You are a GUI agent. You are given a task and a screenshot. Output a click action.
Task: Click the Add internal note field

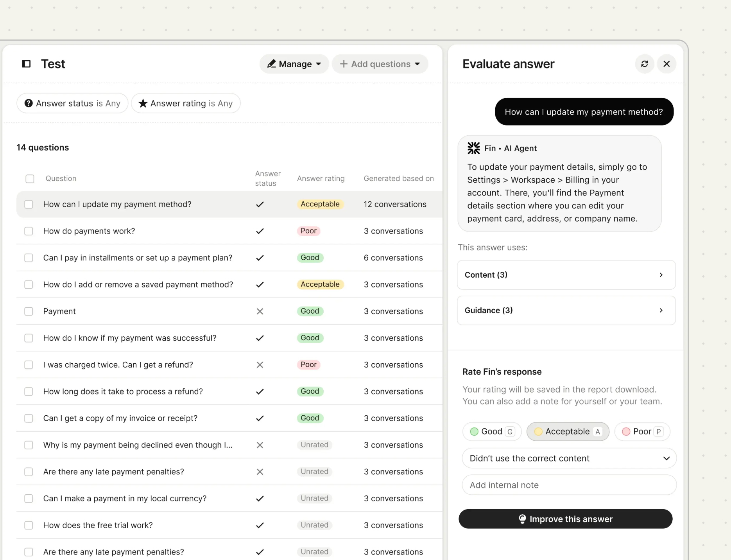pos(569,485)
